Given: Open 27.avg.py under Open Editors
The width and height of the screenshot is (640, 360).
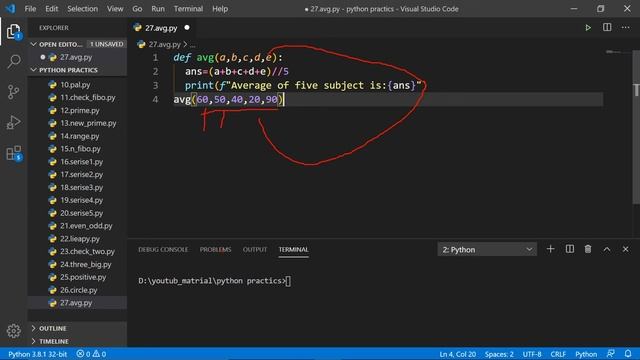Looking at the screenshot, I should pos(77,57).
